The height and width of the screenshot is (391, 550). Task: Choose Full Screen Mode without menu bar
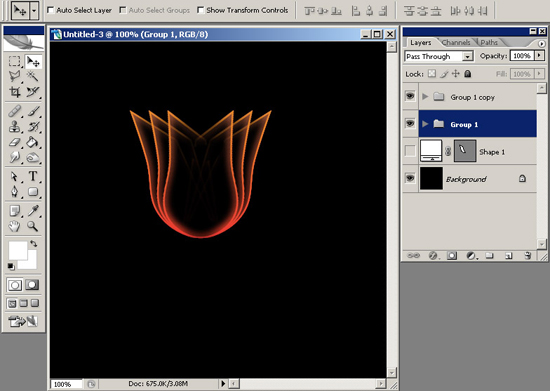(x=35, y=303)
